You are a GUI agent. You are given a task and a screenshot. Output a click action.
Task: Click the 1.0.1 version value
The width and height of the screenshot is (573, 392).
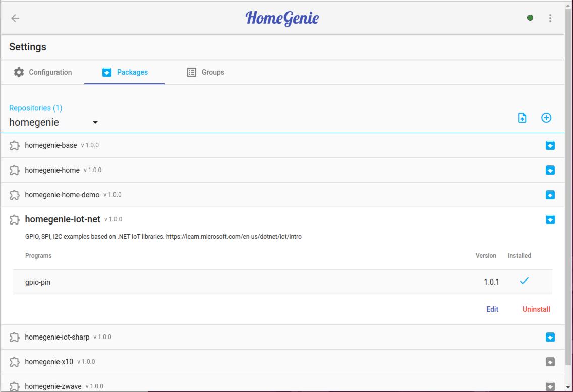[491, 282]
